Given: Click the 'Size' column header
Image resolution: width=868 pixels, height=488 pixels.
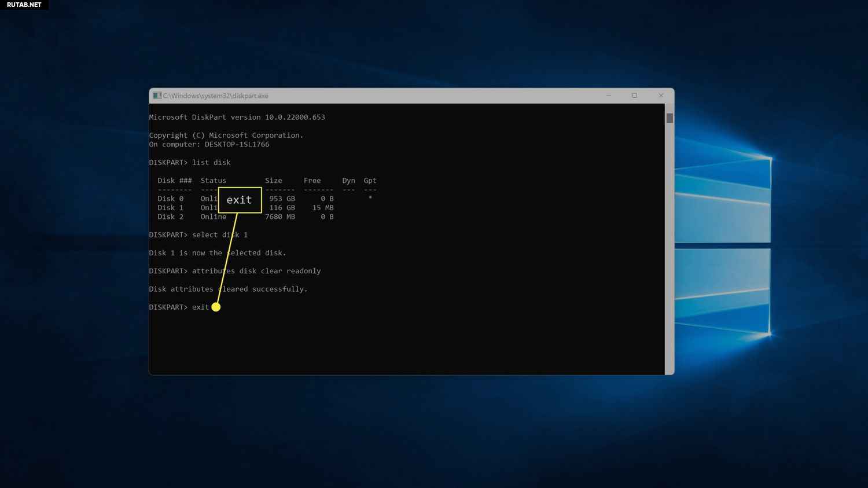Looking at the screenshot, I should [x=274, y=180].
